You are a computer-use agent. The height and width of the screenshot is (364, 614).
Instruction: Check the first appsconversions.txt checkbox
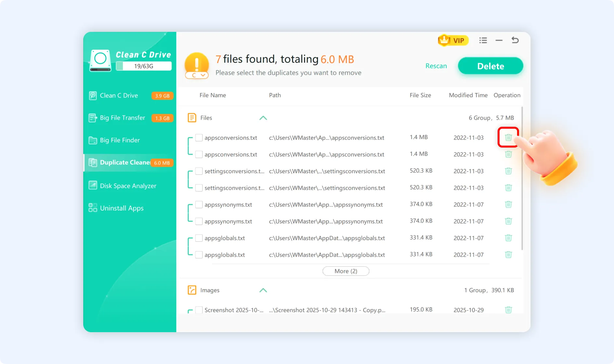[199, 137]
